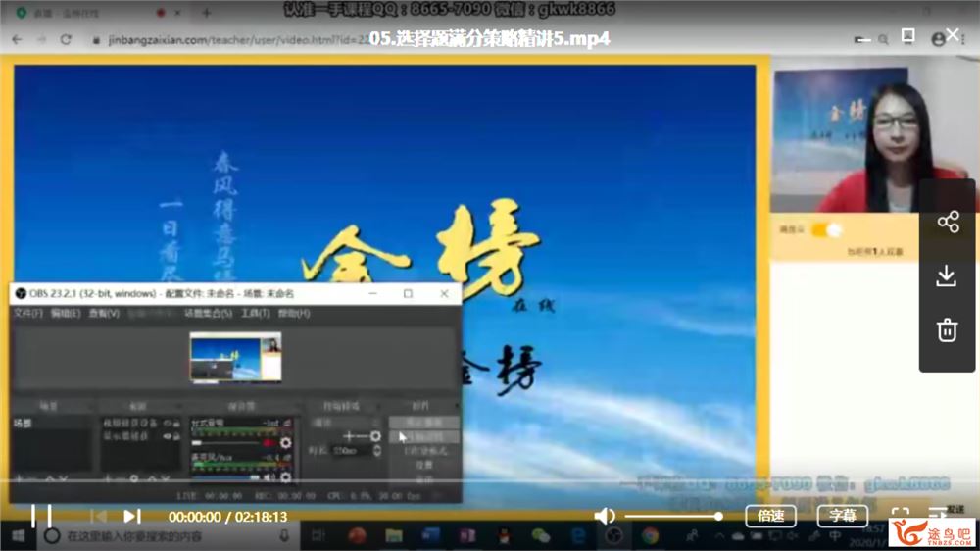Viewport: 980px width, 551px height.
Task: Click the taskbar search microphone icon
Action: click(x=284, y=536)
